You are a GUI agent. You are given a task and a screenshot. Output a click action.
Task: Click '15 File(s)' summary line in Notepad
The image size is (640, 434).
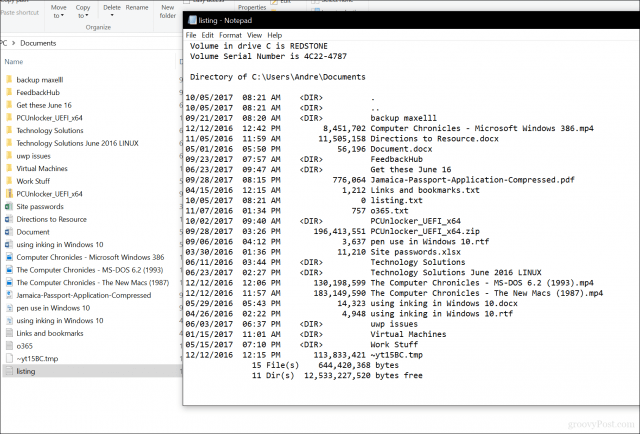click(325, 365)
